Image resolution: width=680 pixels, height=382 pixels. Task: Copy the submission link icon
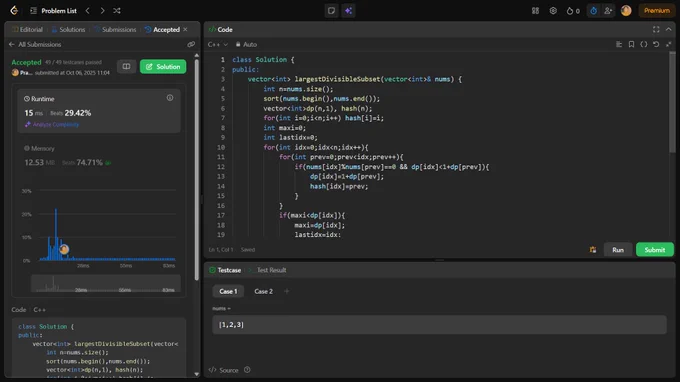point(191,44)
